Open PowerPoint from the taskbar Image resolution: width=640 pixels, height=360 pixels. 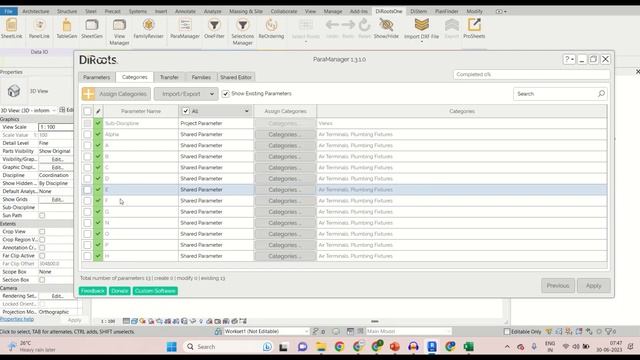(394, 347)
